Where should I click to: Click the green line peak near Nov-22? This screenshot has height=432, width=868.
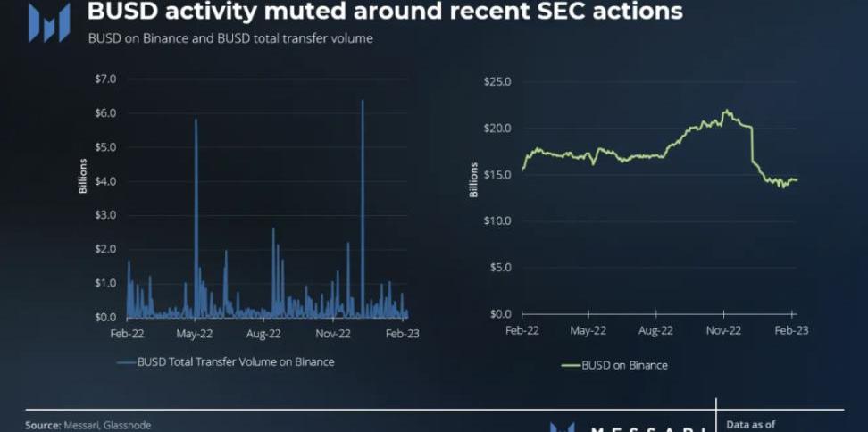[x=727, y=112]
